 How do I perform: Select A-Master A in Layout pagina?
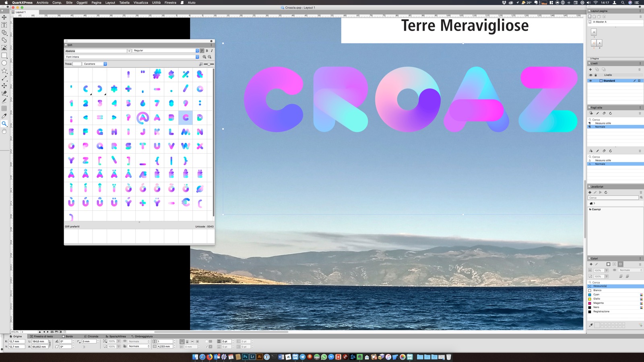click(599, 22)
